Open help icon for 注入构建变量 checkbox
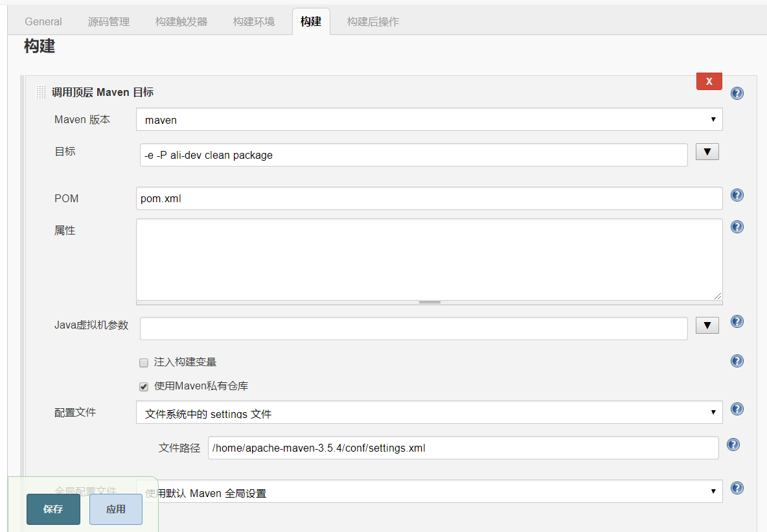 tap(737, 361)
